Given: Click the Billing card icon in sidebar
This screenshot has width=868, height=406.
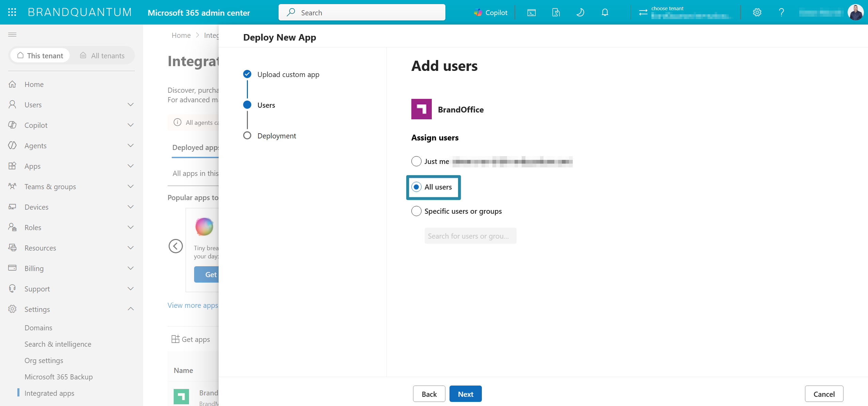Looking at the screenshot, I should coord(12,268).
